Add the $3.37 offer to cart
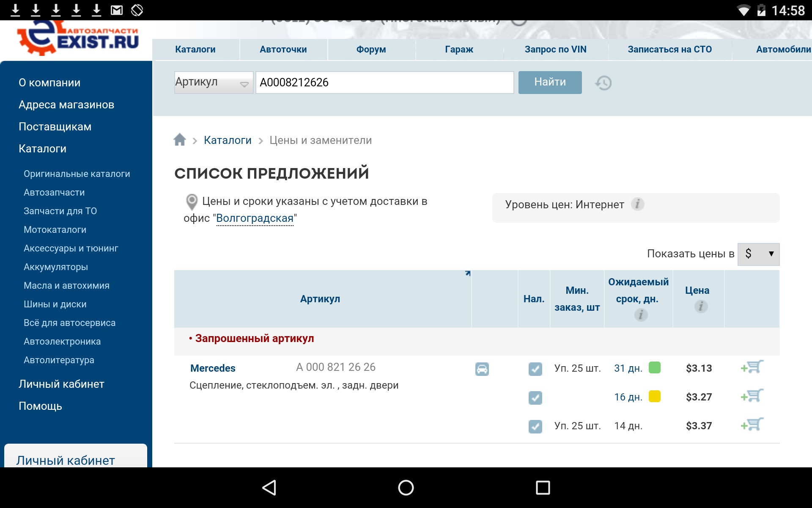The height and width of the screenshot is (508, 812). coord(752,425)
